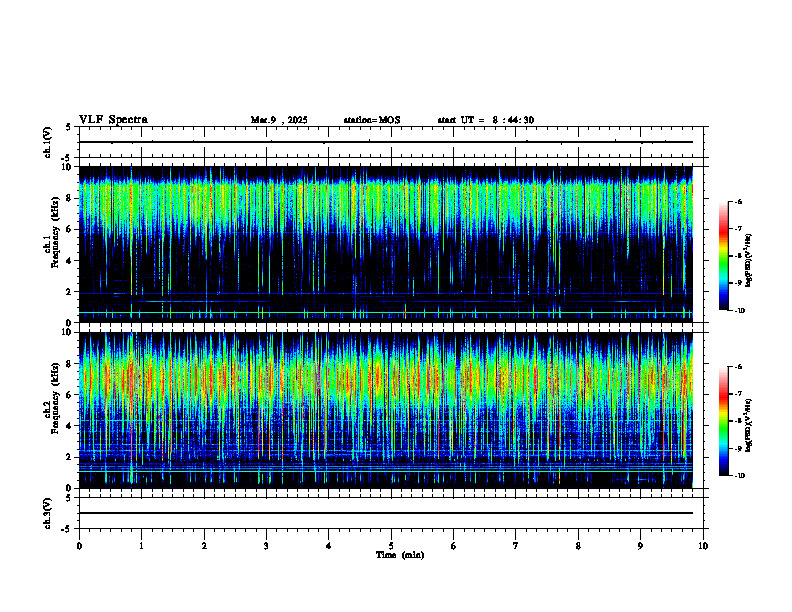Click time axis tick label 8
This screenshot has width=792, height=612.
click(578, 546)
